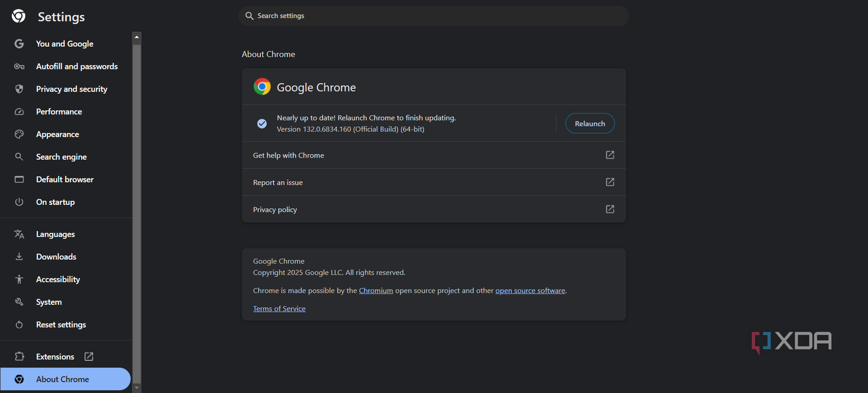
Task: Focus the Search settings field
Action: point(434,16)
